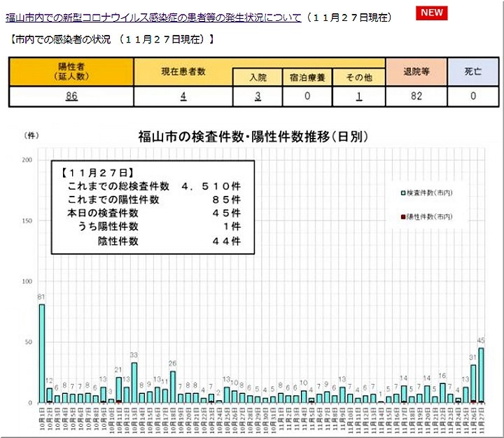This screenshot has width=504, height=438.
Task: Click the underlined 1 under その他
Action: (358, 97)
